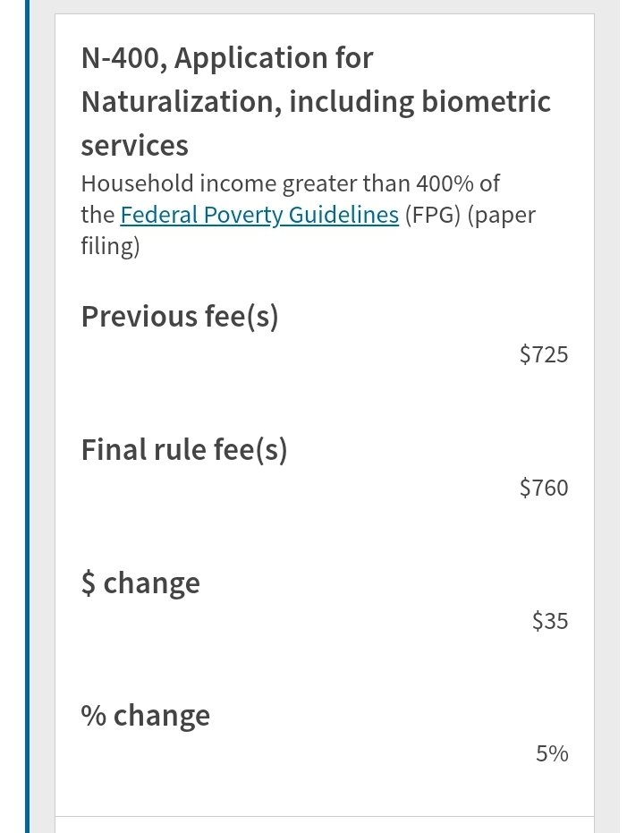Click the household income description text
The image size is (644, 833).
coord(309,215)
